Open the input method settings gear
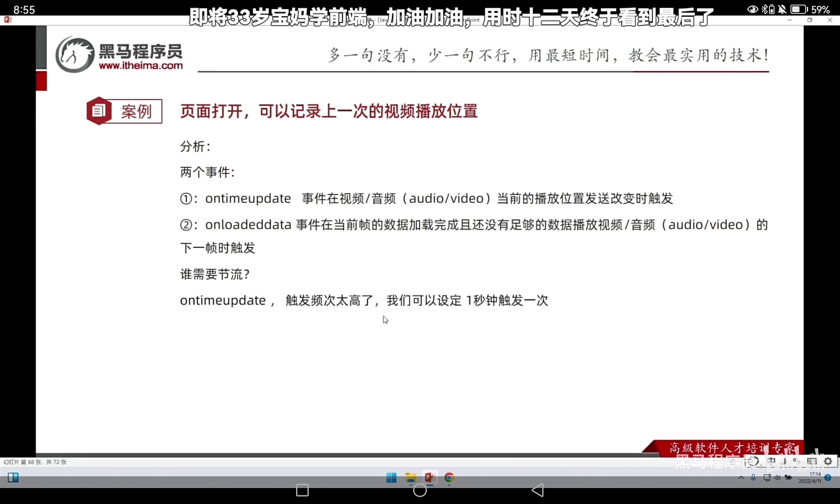This screenshot has height=504, width=840. click(828, 461)
